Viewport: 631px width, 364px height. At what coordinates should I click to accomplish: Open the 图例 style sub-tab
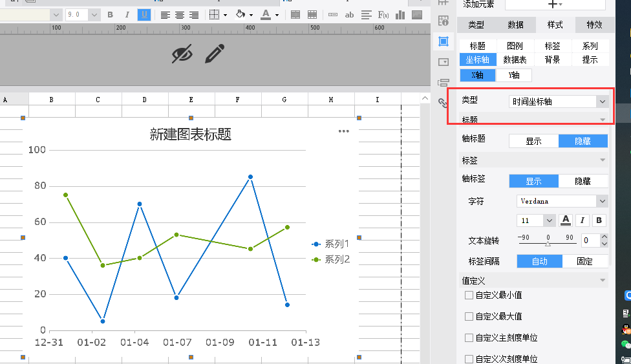[x=515, y=46]
